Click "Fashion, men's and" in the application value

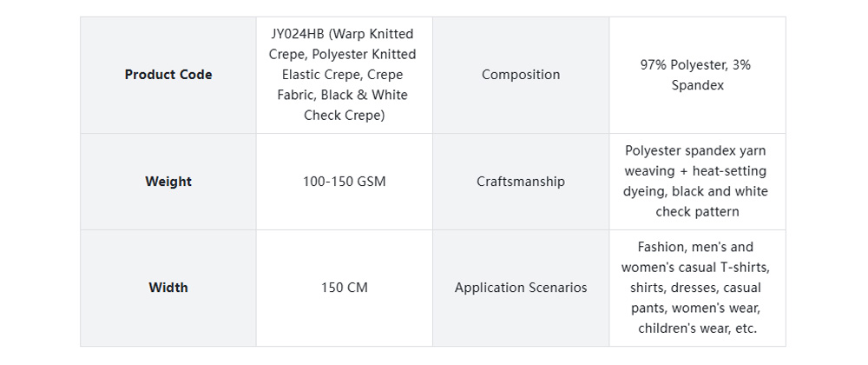696,247
